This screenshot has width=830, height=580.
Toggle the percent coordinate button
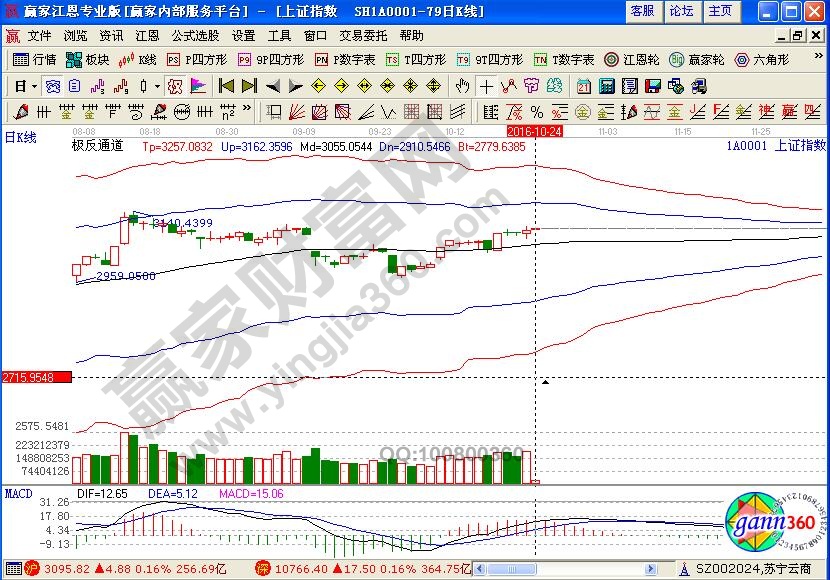[536, 111]
